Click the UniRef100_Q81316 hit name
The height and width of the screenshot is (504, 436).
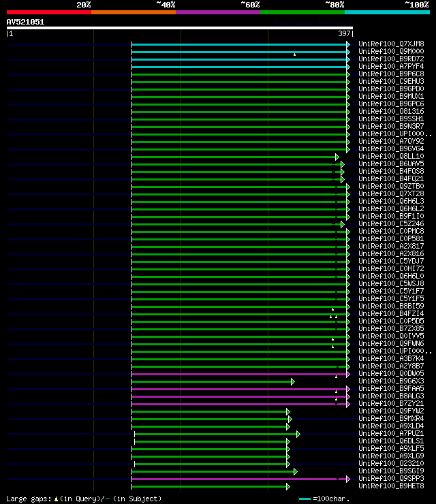click(x=391, y=111)
